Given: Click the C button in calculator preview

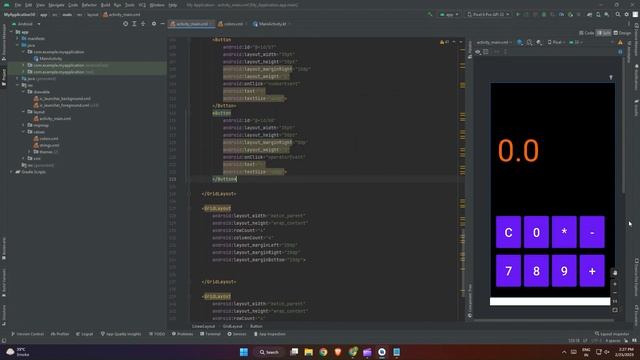Looking at the screenshot, I should click(508, 232).
